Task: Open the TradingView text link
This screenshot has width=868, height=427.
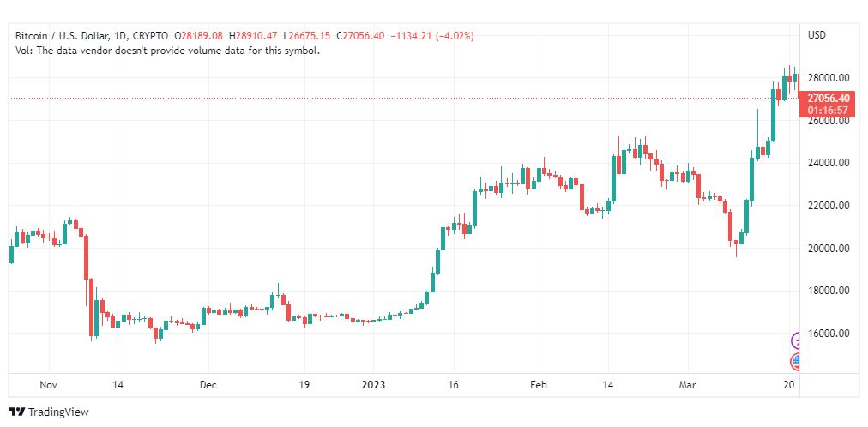Action: (x=58, y=412)
